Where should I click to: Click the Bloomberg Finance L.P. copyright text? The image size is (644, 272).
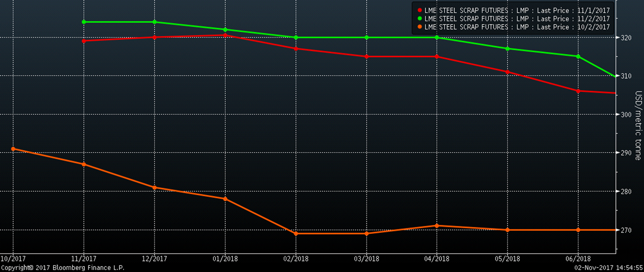point(62,268)
